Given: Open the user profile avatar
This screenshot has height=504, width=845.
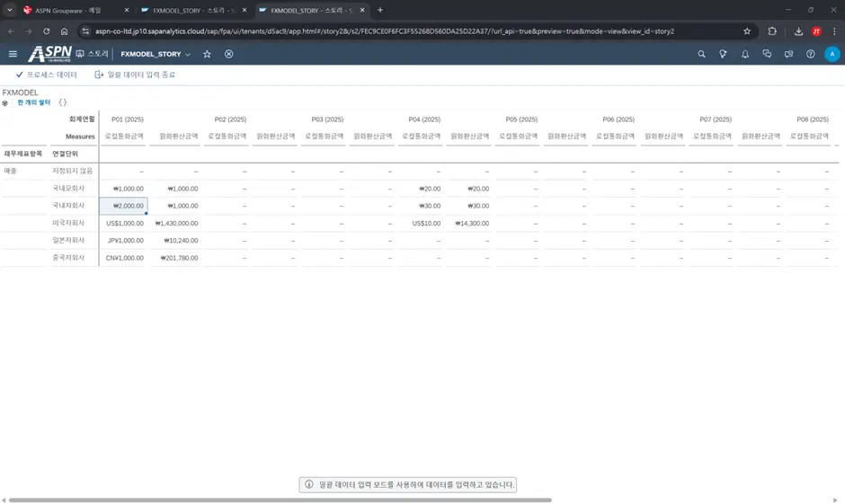Looking at the screenshot, I should pos(832,54).
